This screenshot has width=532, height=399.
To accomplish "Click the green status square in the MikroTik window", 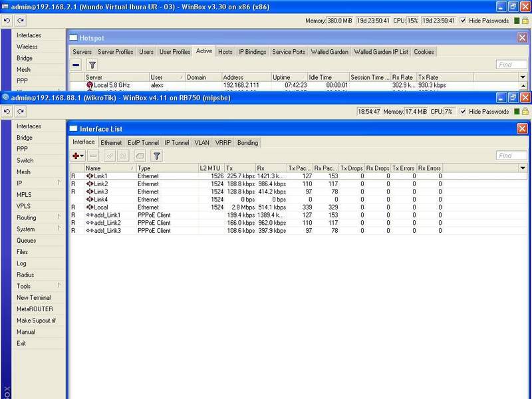I will tap(517, 112).
